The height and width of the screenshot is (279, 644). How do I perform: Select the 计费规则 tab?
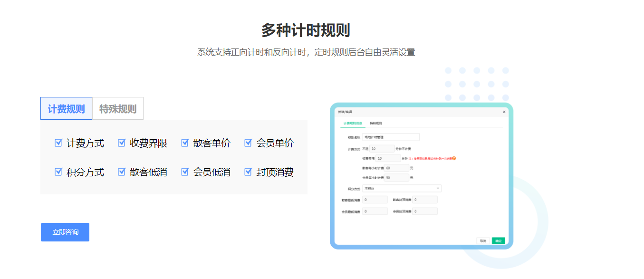pos(66,108)
